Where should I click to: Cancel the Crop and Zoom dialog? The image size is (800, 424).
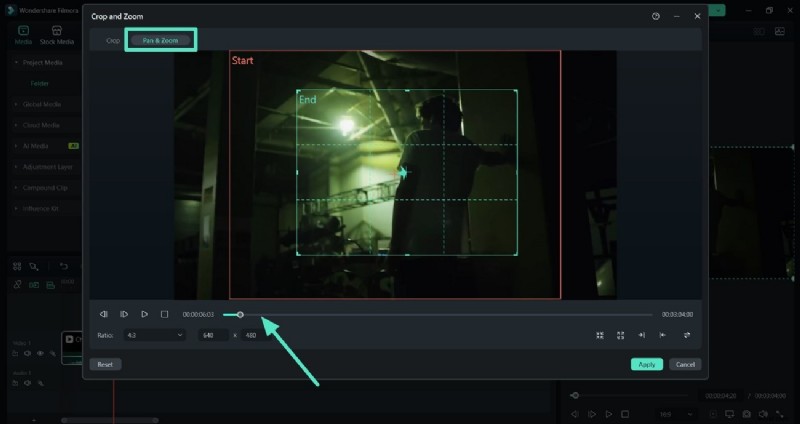[684, 364]
